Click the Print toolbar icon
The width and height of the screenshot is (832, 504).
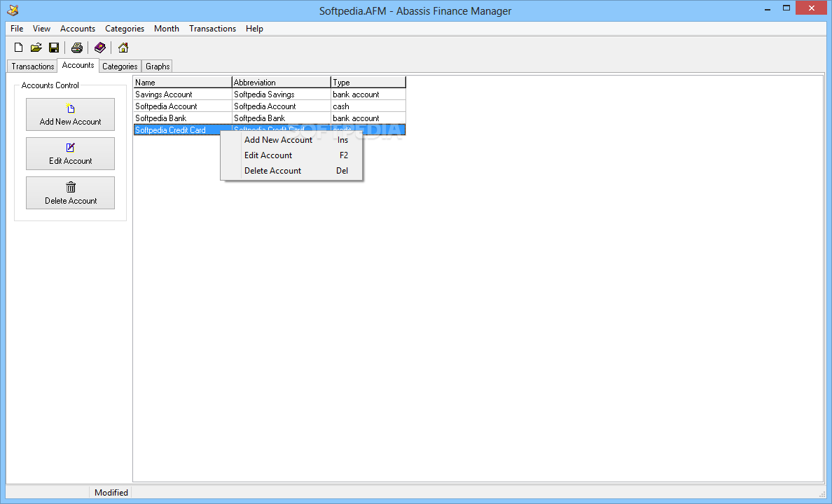click(77, 48)
